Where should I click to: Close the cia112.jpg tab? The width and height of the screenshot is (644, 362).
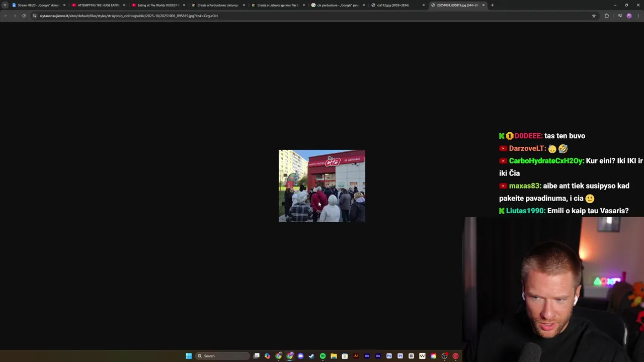click(x=424, y=5)
